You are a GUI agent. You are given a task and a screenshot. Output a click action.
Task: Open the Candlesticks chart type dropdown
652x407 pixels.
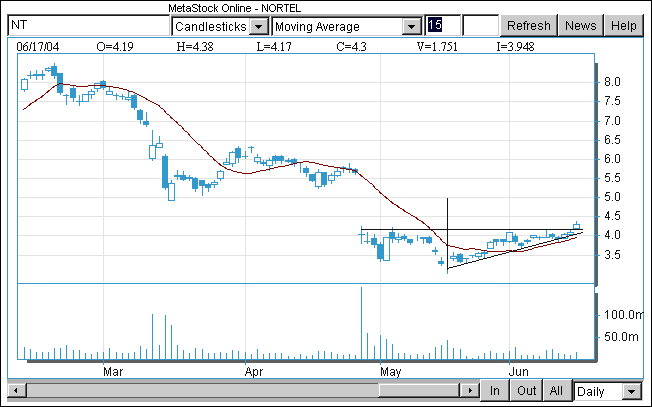click(x=258, y=27)
